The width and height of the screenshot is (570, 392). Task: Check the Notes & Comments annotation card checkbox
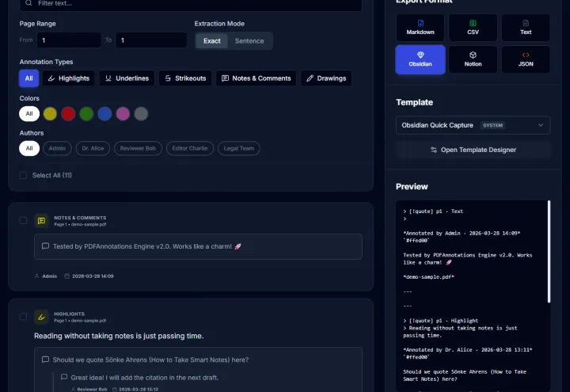coord(23,220)
